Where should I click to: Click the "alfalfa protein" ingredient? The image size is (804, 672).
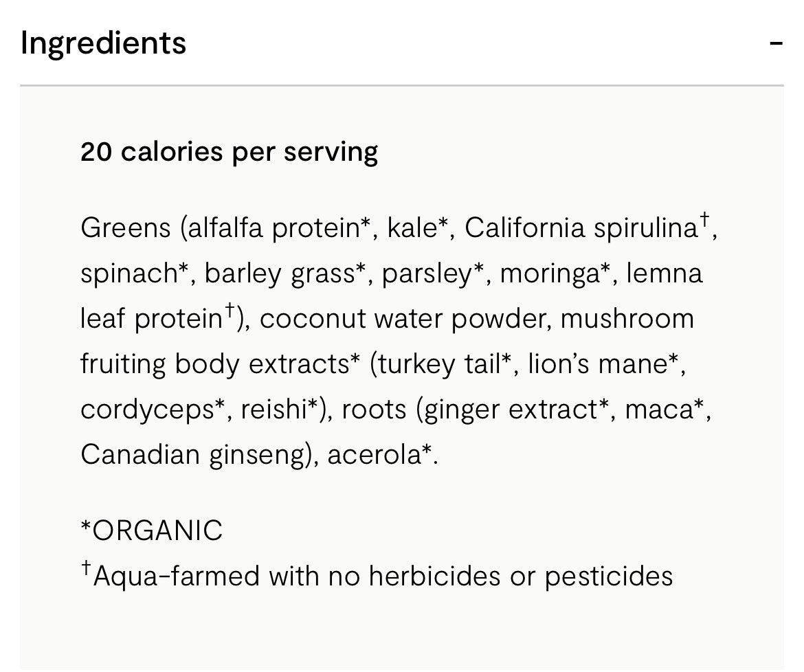(x=273, y=228)
